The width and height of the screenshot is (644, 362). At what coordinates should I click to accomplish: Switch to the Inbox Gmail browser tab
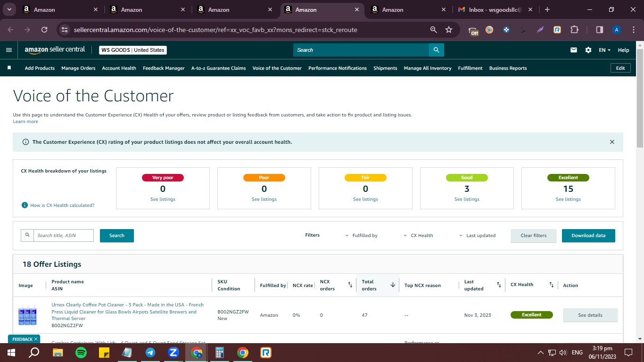click(495, 9)
